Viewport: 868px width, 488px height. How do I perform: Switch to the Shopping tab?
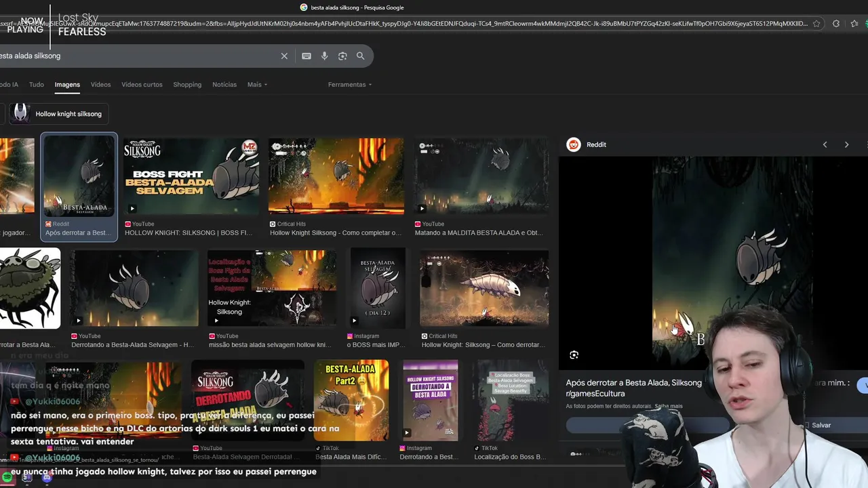tap(187, 85)
